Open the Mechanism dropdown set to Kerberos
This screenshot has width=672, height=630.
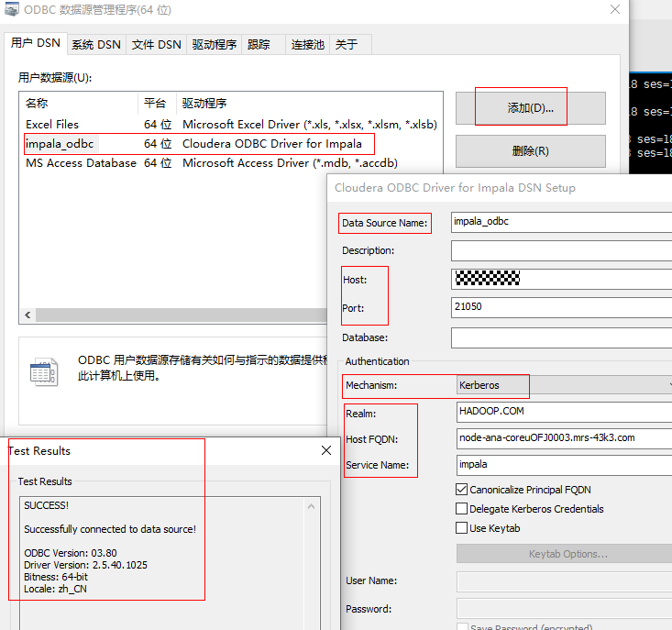tap(564, 385)
